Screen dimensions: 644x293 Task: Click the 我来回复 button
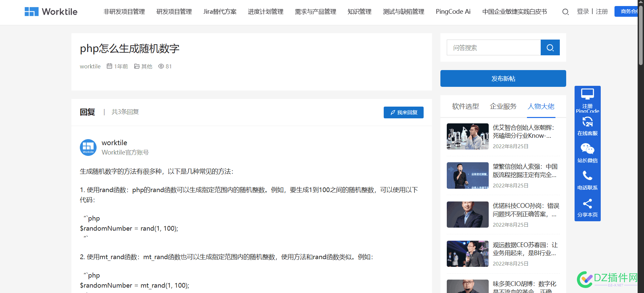[404, 113]
